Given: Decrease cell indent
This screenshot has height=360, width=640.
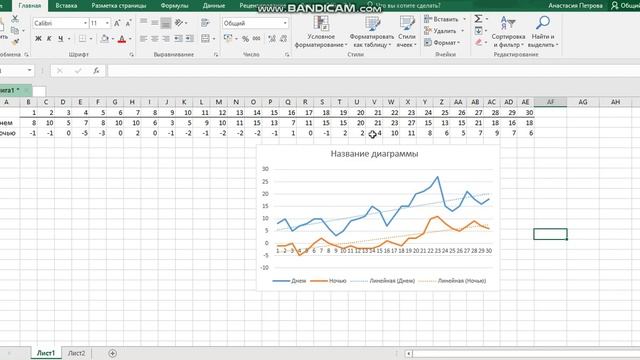Looking at the screenshot, I should tap(178, 39).
